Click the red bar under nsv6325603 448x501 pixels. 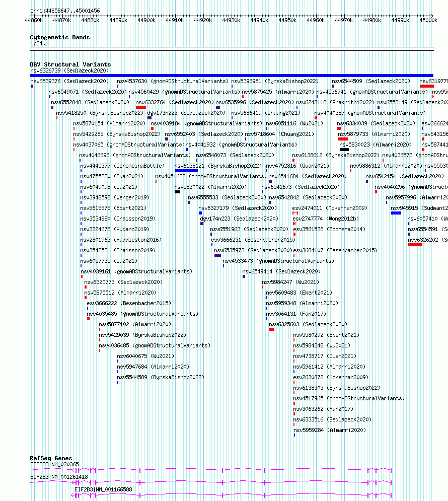coord(272,329)
